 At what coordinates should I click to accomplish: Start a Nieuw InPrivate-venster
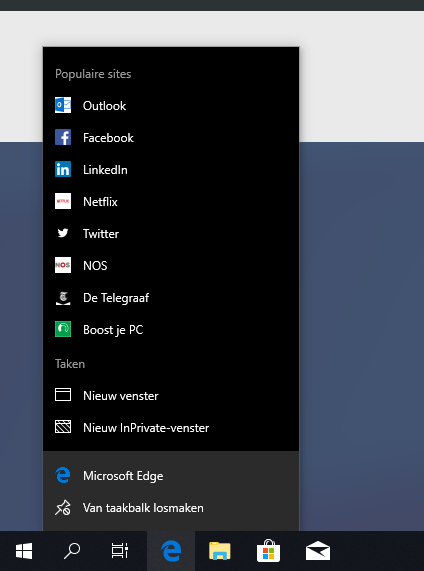171,428
